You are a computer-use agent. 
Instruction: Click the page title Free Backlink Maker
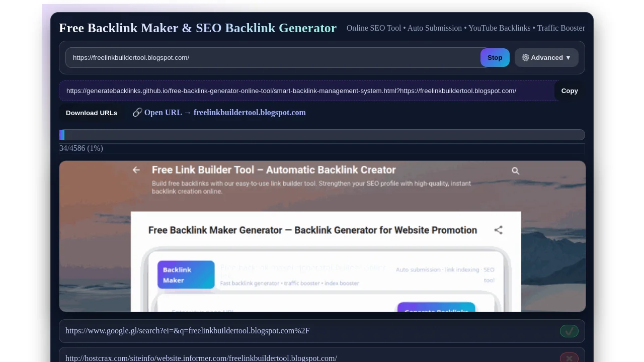pos(198,28)
